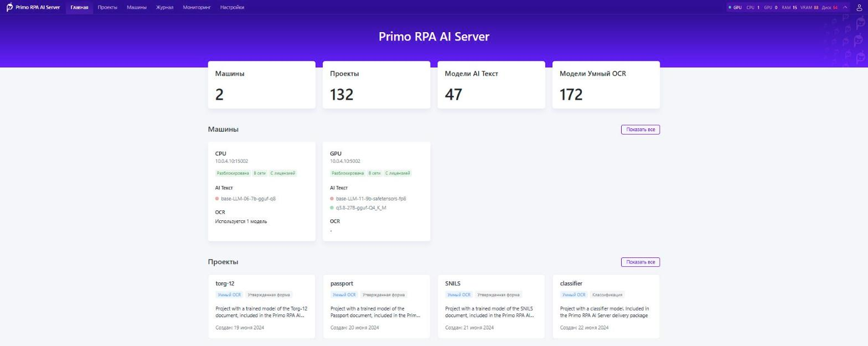
Task: Click В сети tag on GPU card
Action: click(x=375, y=173)
